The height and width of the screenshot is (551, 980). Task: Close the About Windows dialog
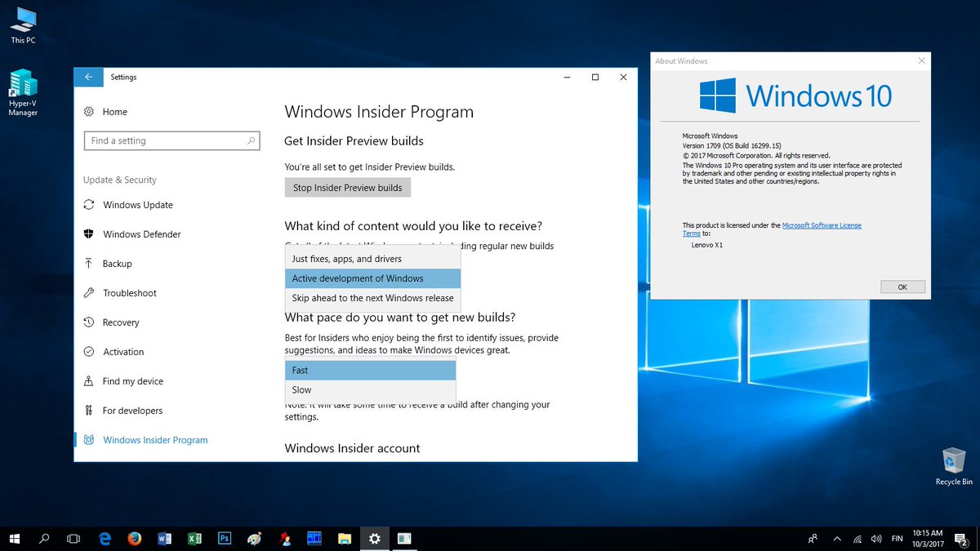(921, 60)
